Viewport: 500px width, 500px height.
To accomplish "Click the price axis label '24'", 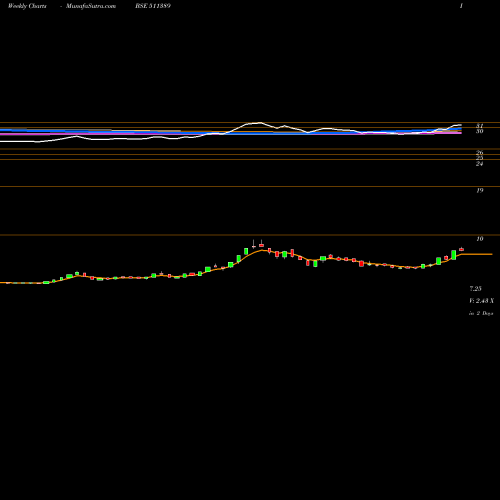I will [479, 164].
